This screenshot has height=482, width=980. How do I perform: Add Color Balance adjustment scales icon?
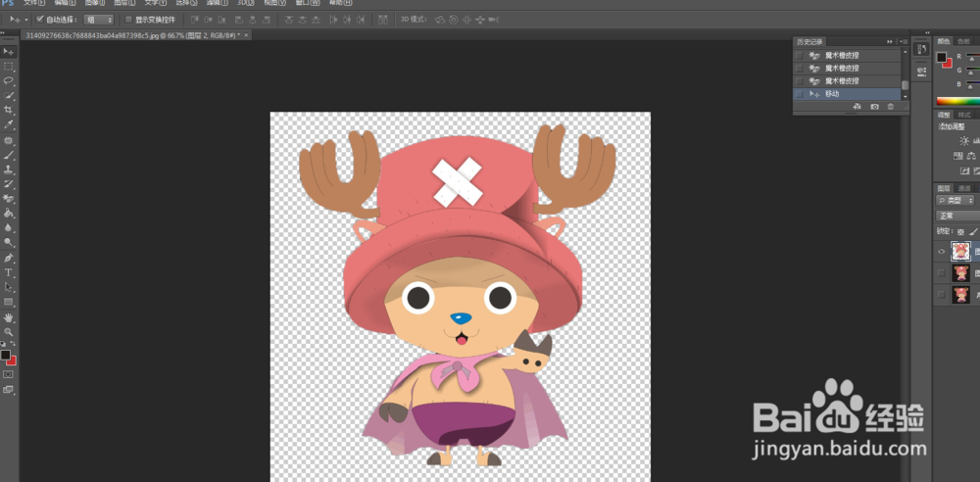coord(971,156)
